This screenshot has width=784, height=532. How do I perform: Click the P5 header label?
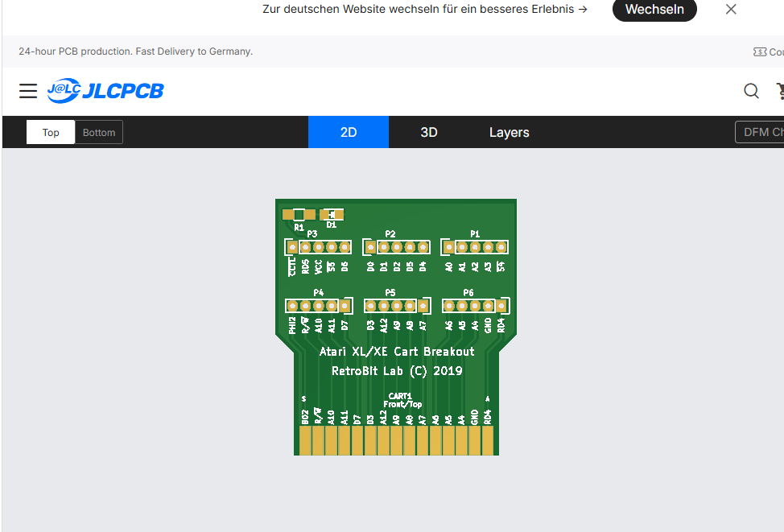390,292
